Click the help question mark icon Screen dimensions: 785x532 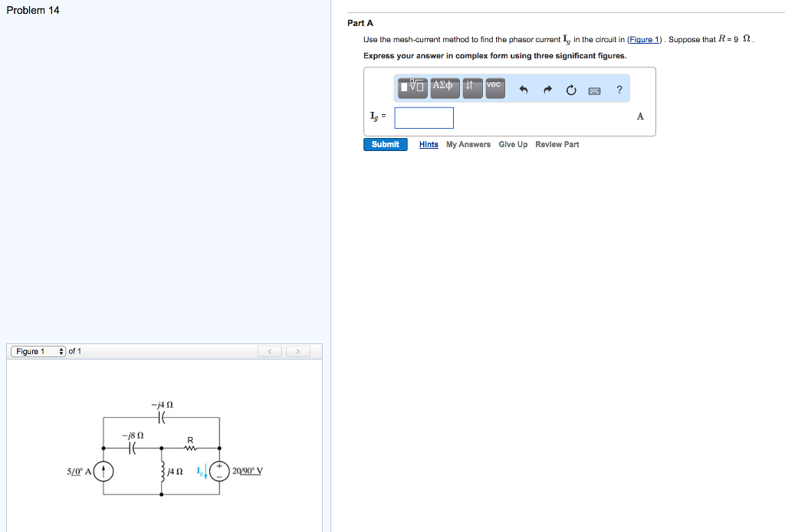pos(619,90)
